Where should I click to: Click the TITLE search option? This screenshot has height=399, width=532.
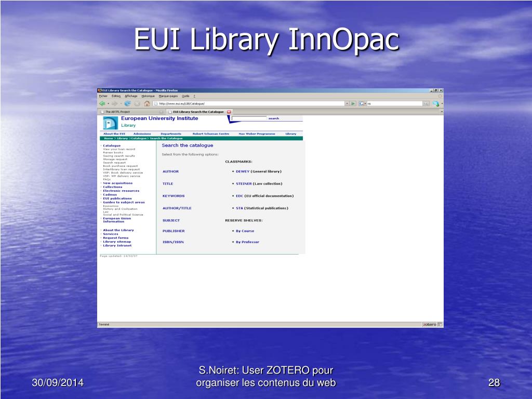tap(168, 183)
